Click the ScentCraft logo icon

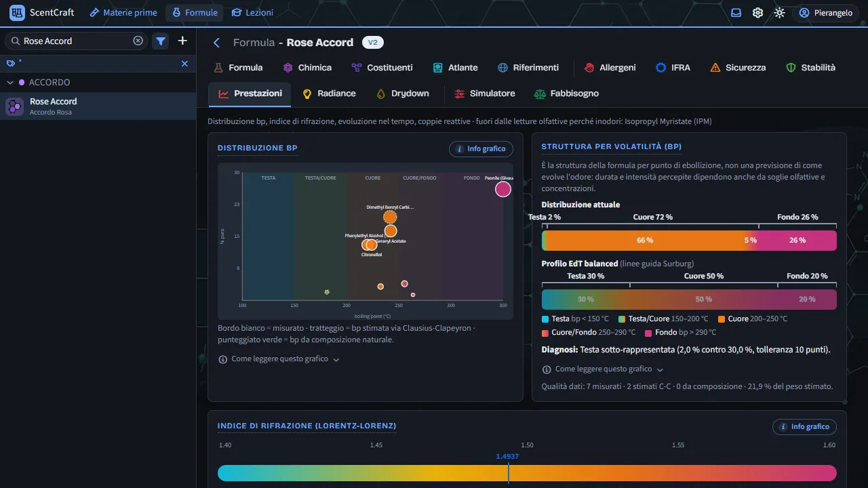tap(18, 12)
